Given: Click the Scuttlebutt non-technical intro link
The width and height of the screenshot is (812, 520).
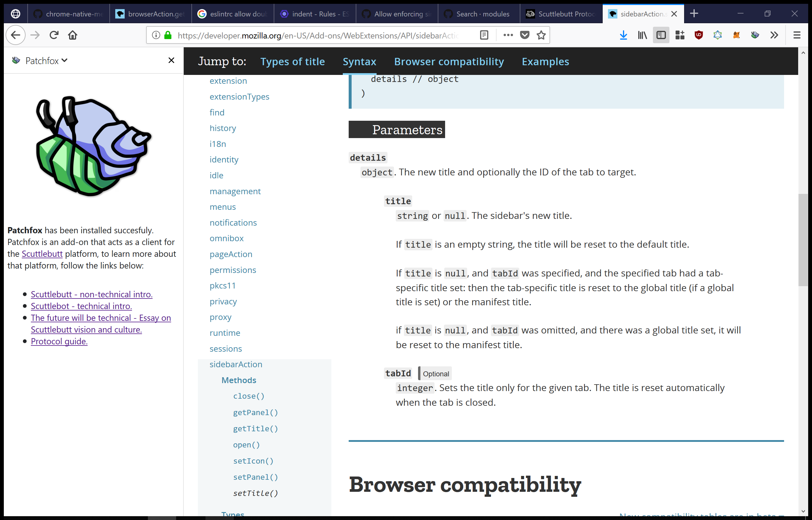Looking at the screenshot, I should [x=91, y=294].
